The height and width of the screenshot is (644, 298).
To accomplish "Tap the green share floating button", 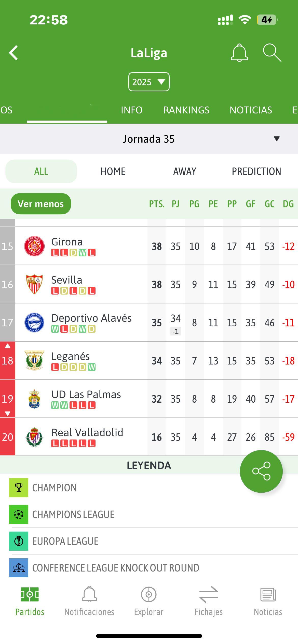I will 261,471.
